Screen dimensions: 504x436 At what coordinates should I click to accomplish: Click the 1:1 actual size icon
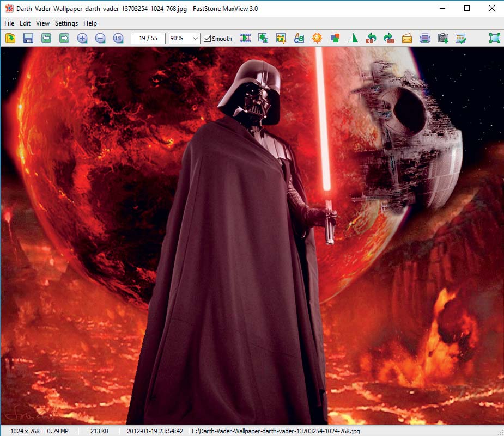click(118, 38)
